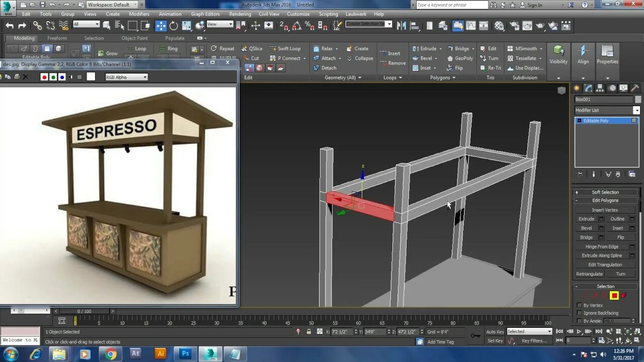Click the Insert Vertex button

point(605,210)
